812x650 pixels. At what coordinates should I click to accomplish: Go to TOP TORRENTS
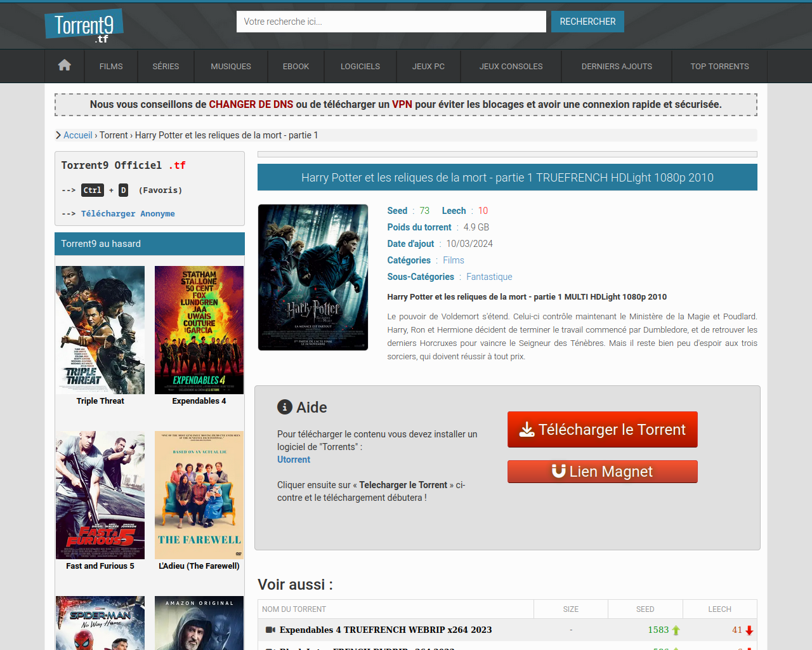point(719,66)
